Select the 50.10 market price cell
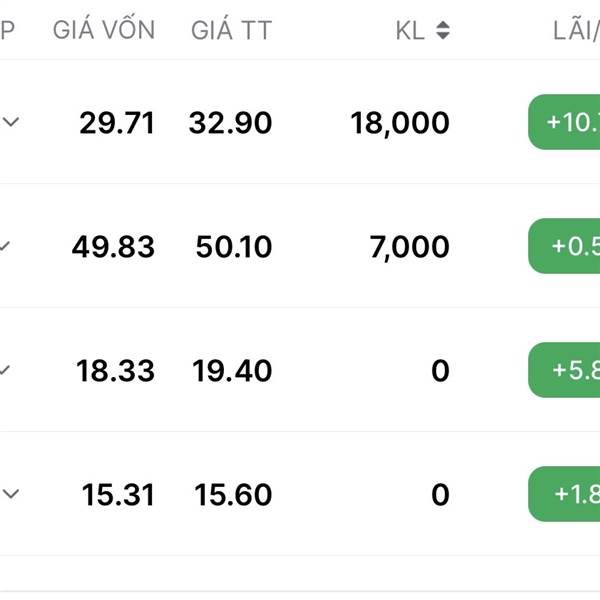Screen dimensions: 600x600 click(234, 247)
